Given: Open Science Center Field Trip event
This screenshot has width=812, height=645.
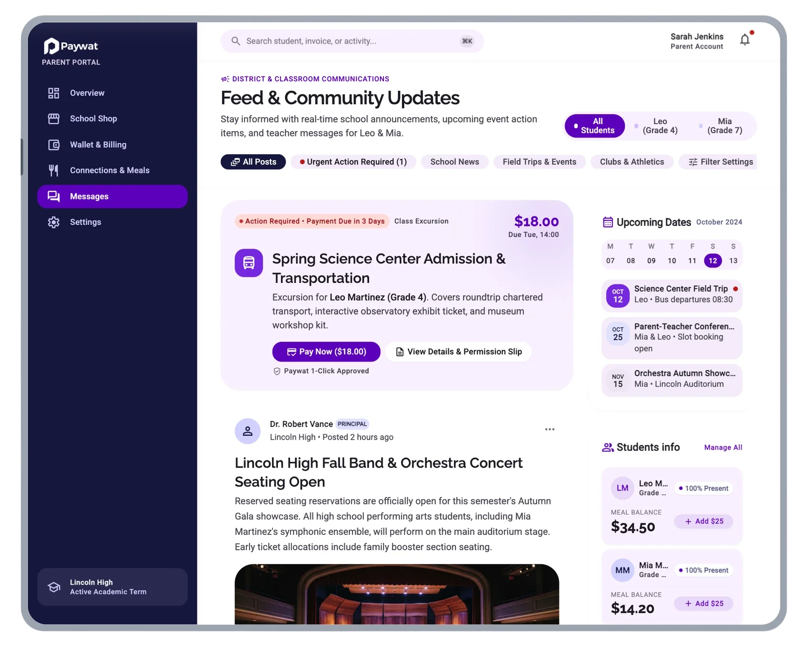Looking at the screenshot, I should coord(672,296).
